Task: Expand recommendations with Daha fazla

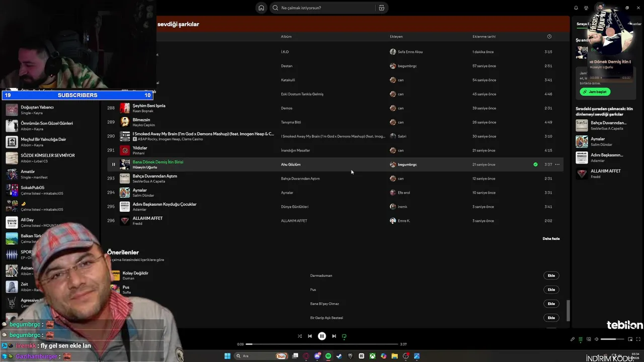Action: [x=551, y=239]
